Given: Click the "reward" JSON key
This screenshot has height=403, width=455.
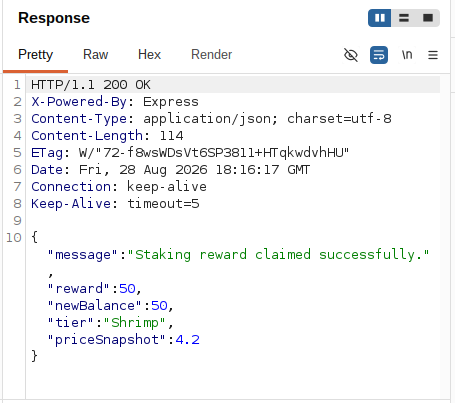Looking at the screenshot, I should click(79, 289).
